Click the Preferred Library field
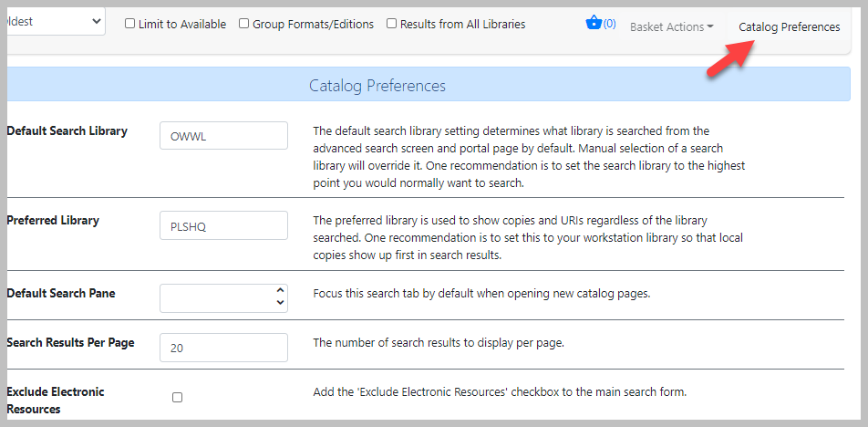Viewport: 868px width, 427px height. pos(223,225)
